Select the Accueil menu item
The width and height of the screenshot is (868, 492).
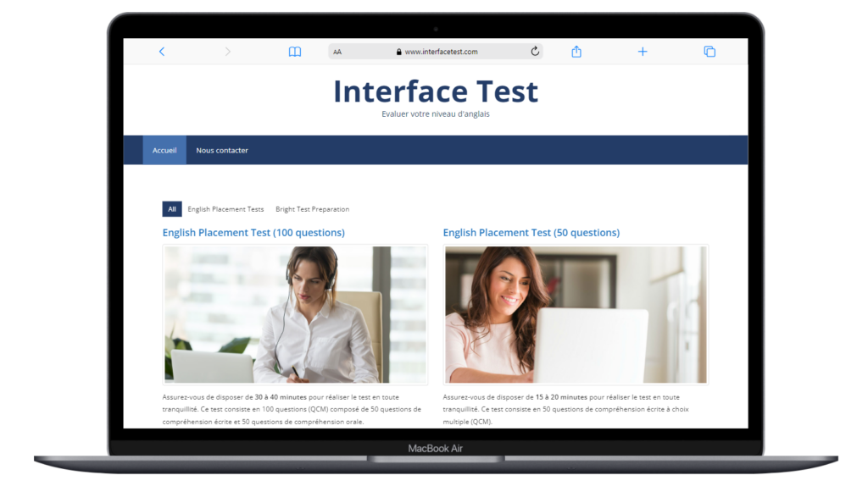click(164, 150)
